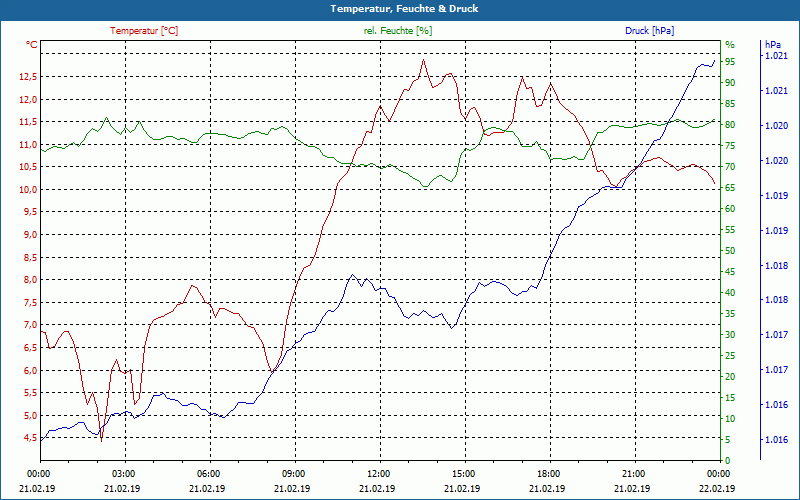This screenshot has height=500, width=800.
Task: Click the 7,5 temperature axis tick
Action: [x=30, y=303]
